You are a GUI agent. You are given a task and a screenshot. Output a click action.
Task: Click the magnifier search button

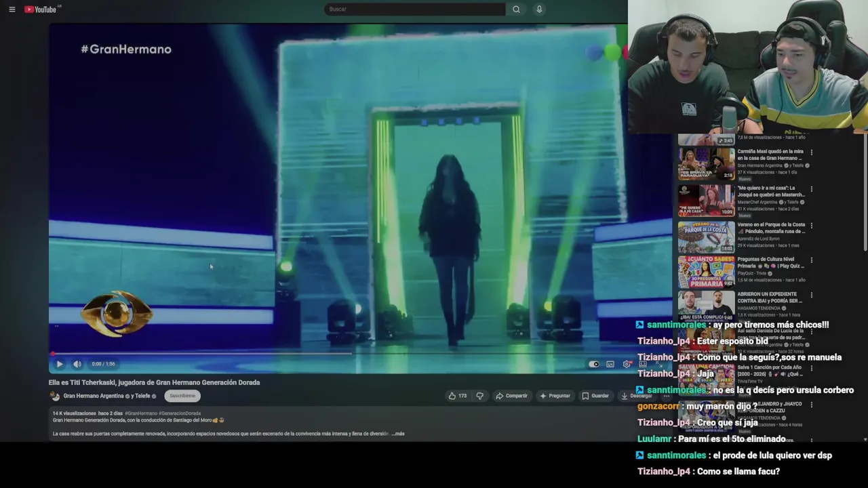click(x=516, y=9)
